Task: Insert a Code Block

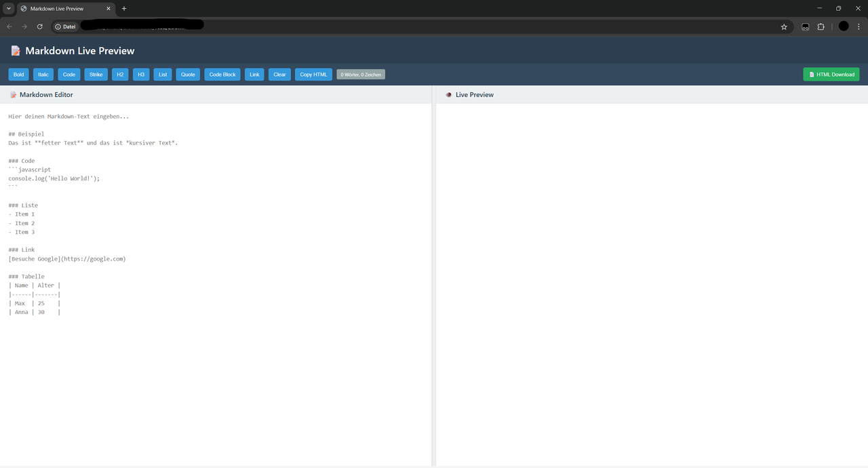Action: [x=222, y=75]
